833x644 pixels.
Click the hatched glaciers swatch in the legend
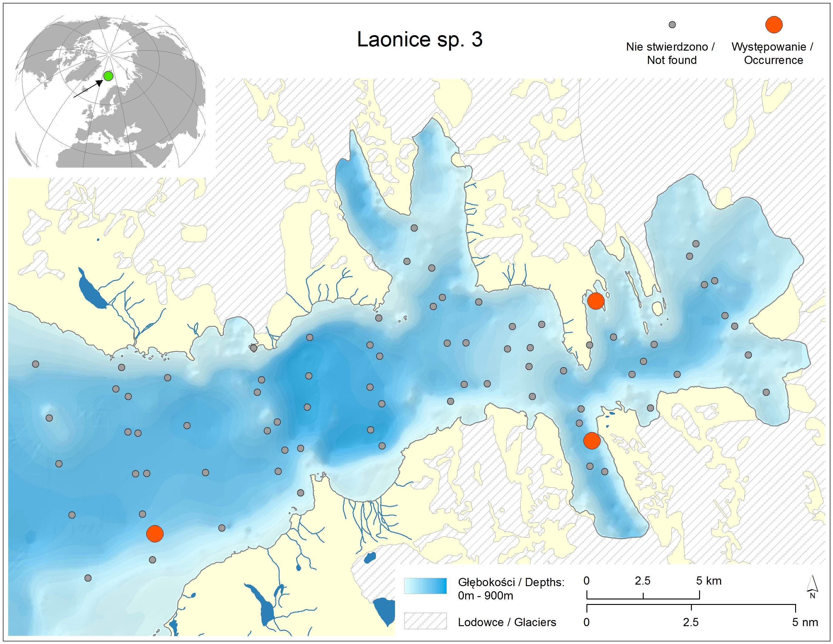tap(425, 621)
